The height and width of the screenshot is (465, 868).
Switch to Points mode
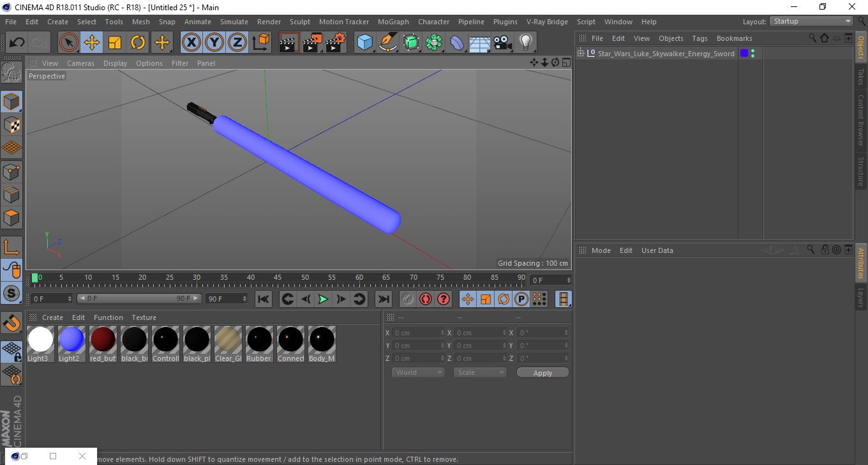click(11, 171)
